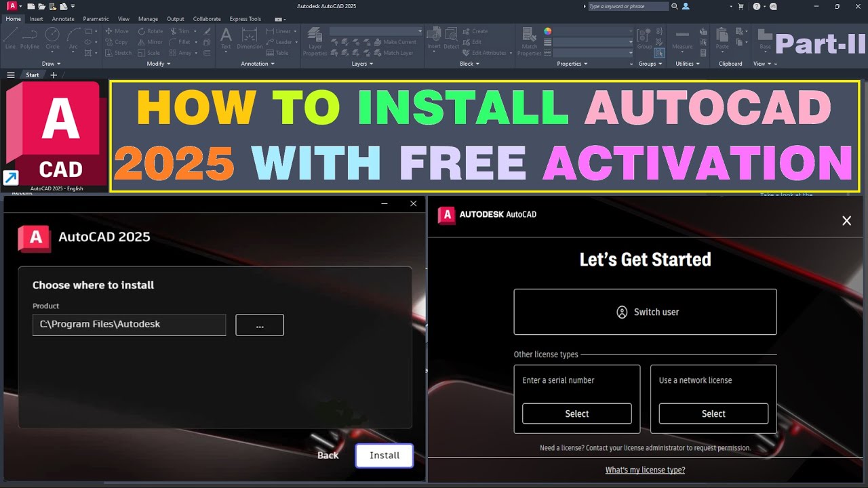Click the install path field C:\Program Files\Autodesk
Image resolution: width=868 pixels, height=488 pixels.
click(129, 325)
